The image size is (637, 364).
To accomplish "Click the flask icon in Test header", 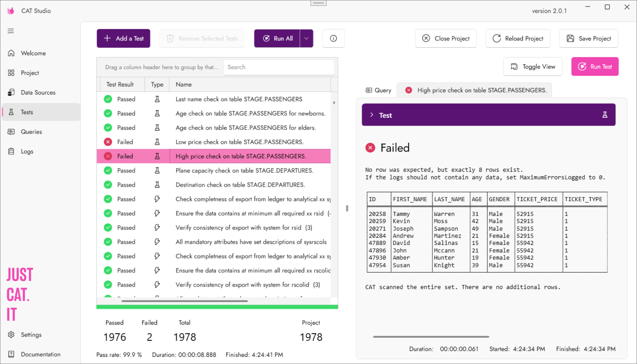I will (605, 115).
